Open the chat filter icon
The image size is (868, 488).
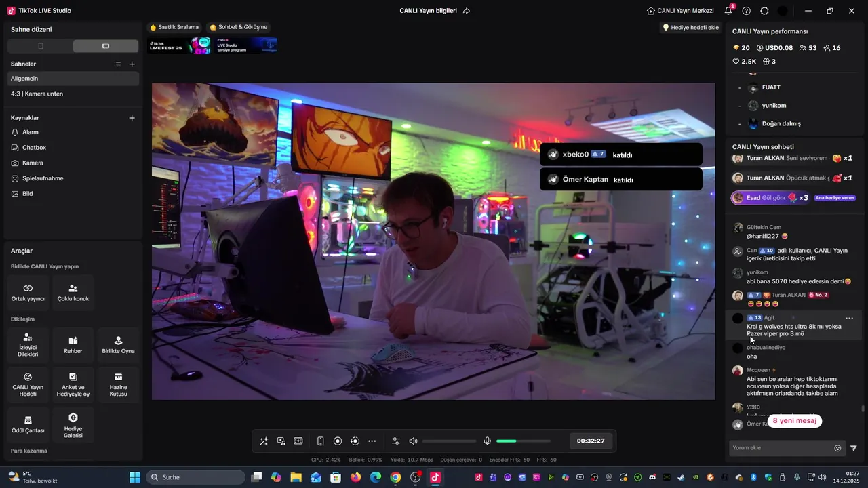(854, 448)
